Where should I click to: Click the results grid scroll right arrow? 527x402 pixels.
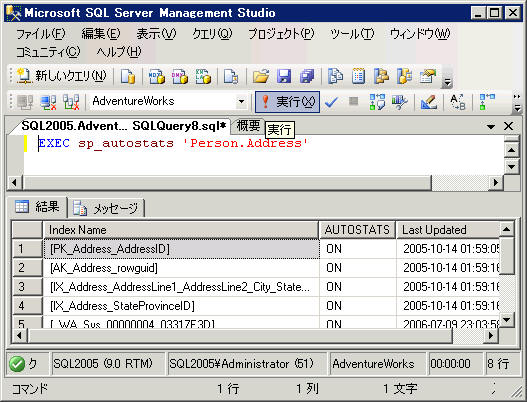(x=491, y=335)
